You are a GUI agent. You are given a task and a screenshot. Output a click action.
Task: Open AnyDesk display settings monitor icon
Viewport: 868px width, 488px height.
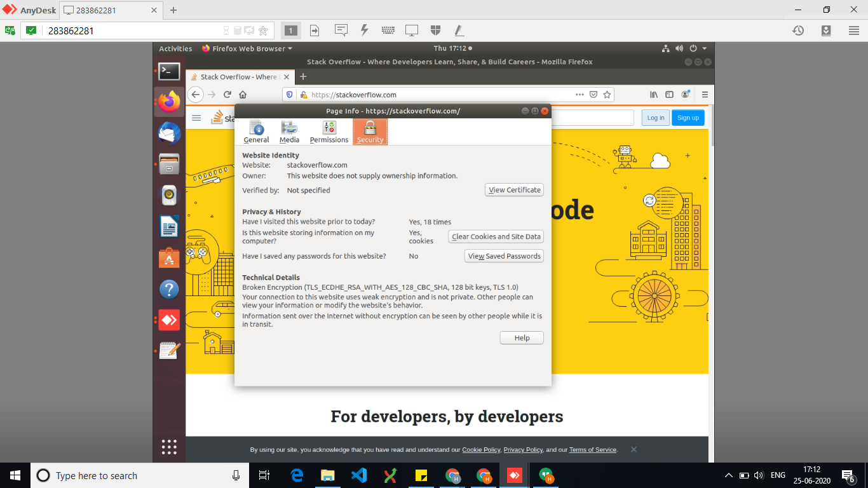[412, 30]
